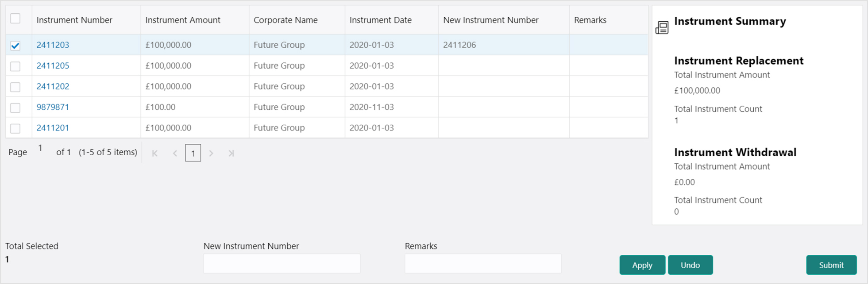Tick checkbox for instrument 9879871
Viewport: 868px width, 284px height.
coord(15,107)
